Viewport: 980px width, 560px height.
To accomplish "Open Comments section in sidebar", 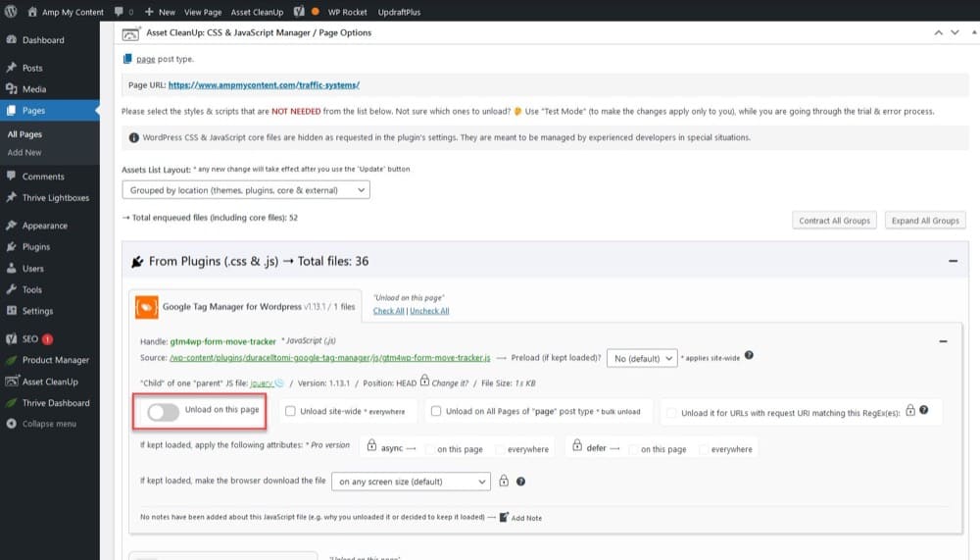I will (x=43, y=177).
